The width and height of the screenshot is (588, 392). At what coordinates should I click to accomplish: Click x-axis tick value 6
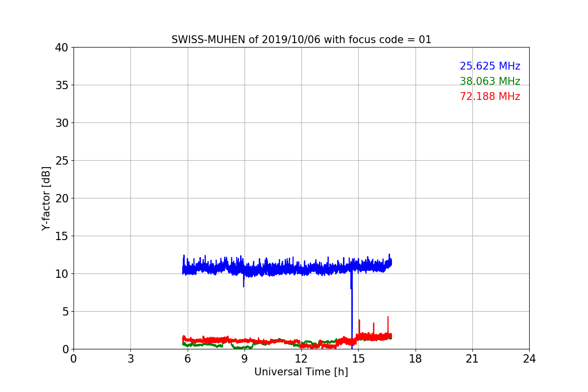187,359
